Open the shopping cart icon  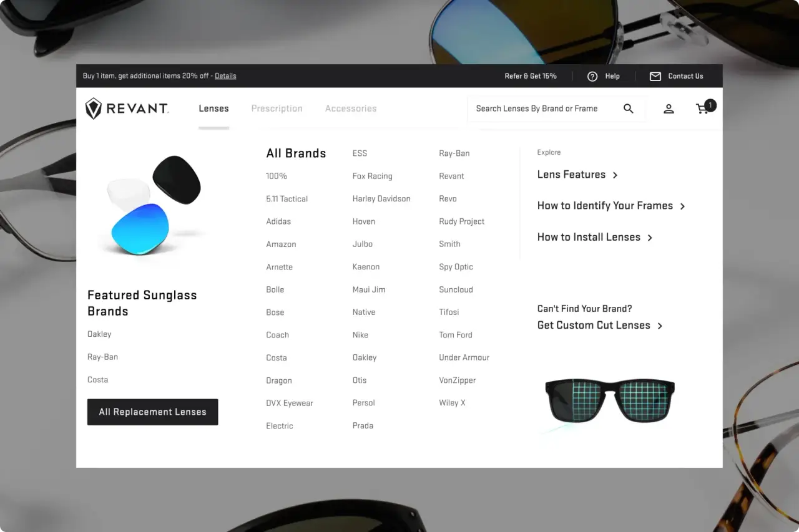coord(703,109)
